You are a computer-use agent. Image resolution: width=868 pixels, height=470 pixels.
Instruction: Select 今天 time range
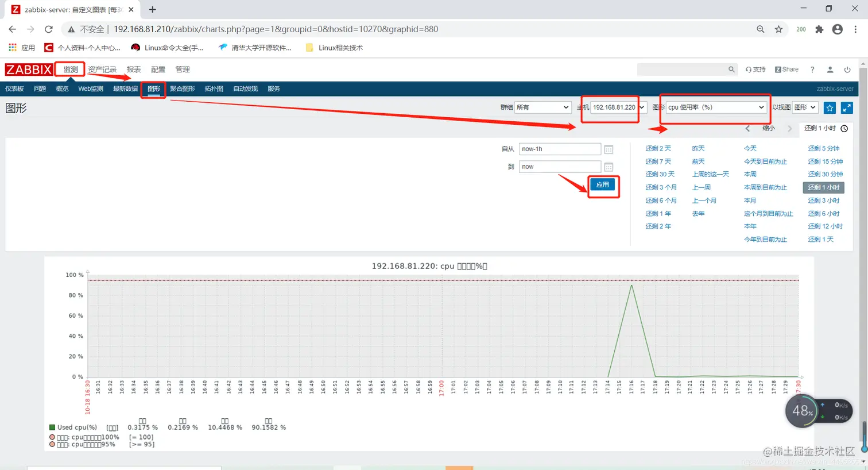point(750,149)
